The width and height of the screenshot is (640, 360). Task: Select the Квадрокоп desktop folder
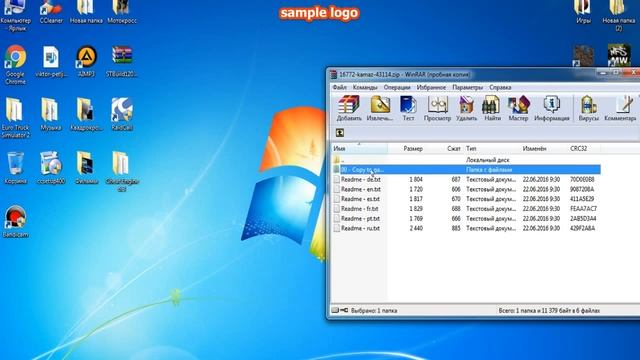pos(86,114)
